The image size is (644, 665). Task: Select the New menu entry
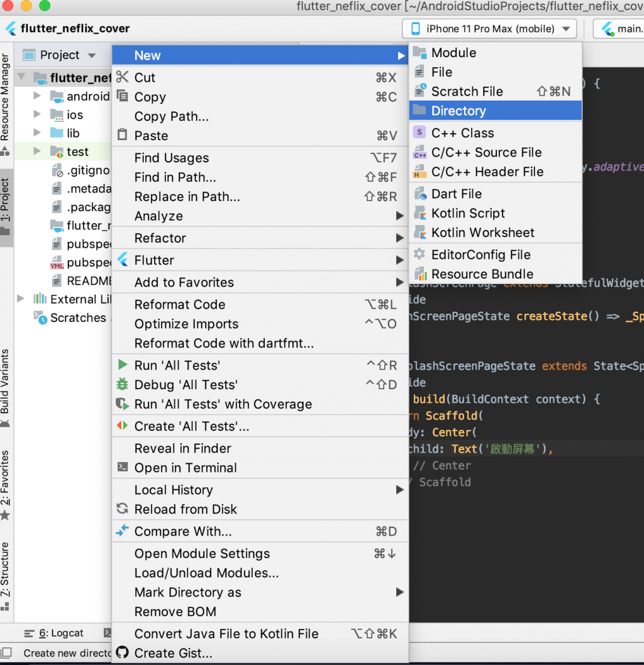pyautogui.click(x=260, y=55)
